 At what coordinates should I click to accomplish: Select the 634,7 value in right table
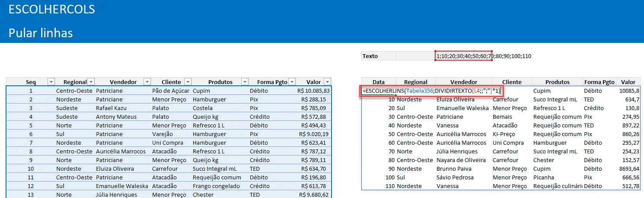(x=628, y=100)
